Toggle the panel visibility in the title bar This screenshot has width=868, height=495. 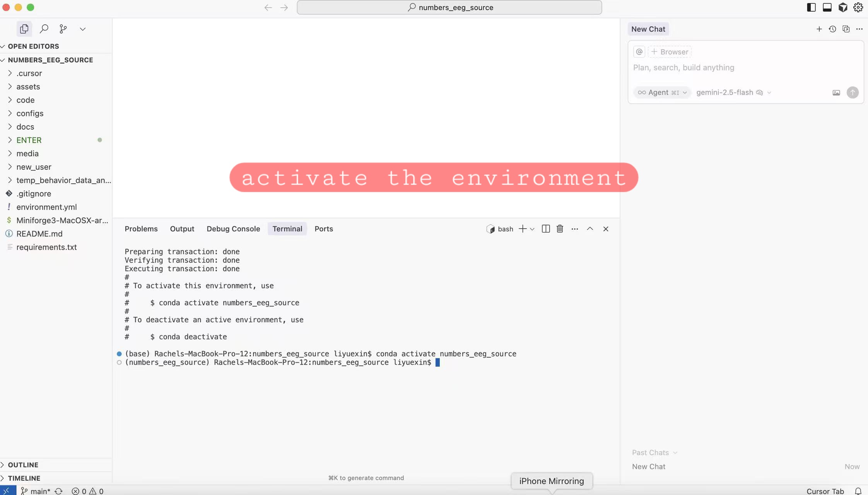[x=827, y=7]
